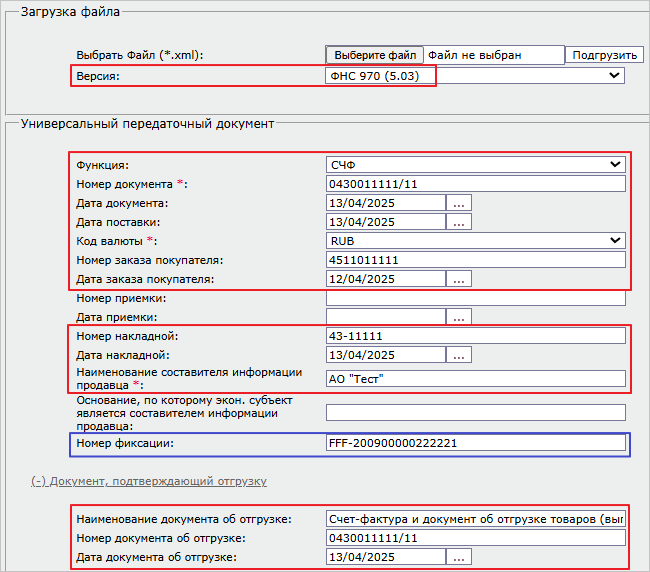Open date picker for 'Дата заказа покупателя'

click(x=459, y=279)
